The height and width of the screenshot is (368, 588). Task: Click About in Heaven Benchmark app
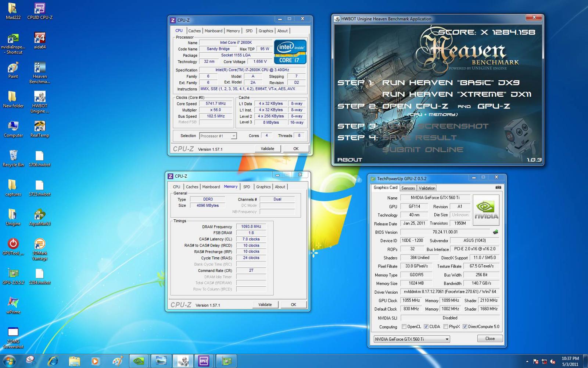[x=349, y=160]
